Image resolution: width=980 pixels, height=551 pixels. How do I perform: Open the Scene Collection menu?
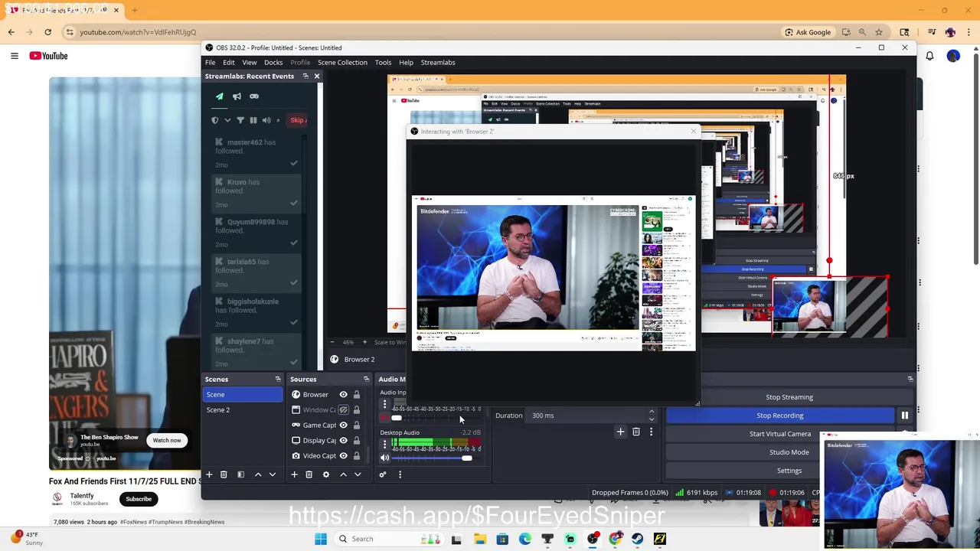tap(342, 63)
